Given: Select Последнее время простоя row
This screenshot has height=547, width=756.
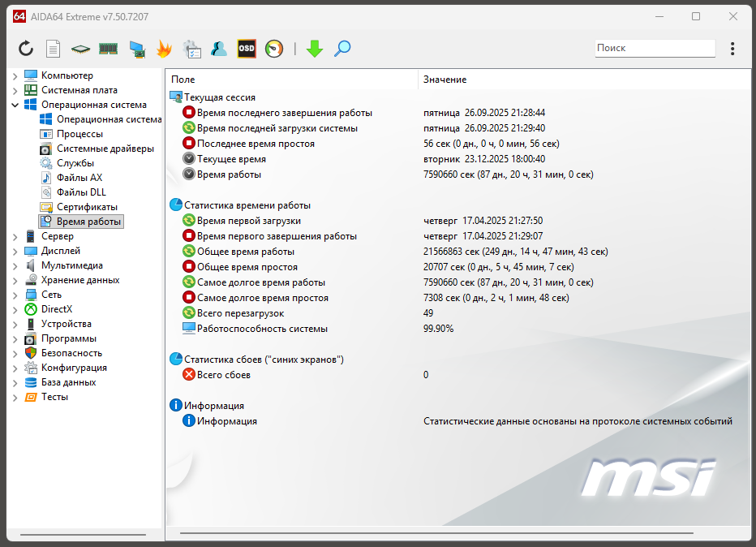Looking at the screenshot, I should pos(458,144).
